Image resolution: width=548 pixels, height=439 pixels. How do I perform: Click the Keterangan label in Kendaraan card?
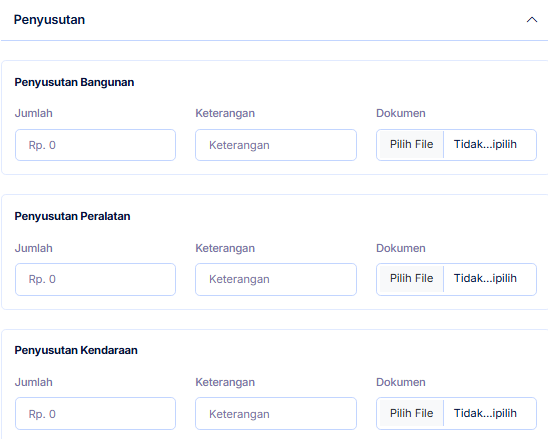pyautogui.click(x=225, y=382)
